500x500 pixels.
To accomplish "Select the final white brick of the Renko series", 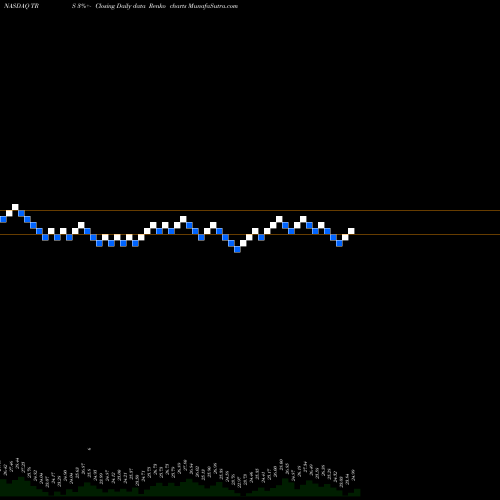I will pyautogui.click(x=351, y=231).
